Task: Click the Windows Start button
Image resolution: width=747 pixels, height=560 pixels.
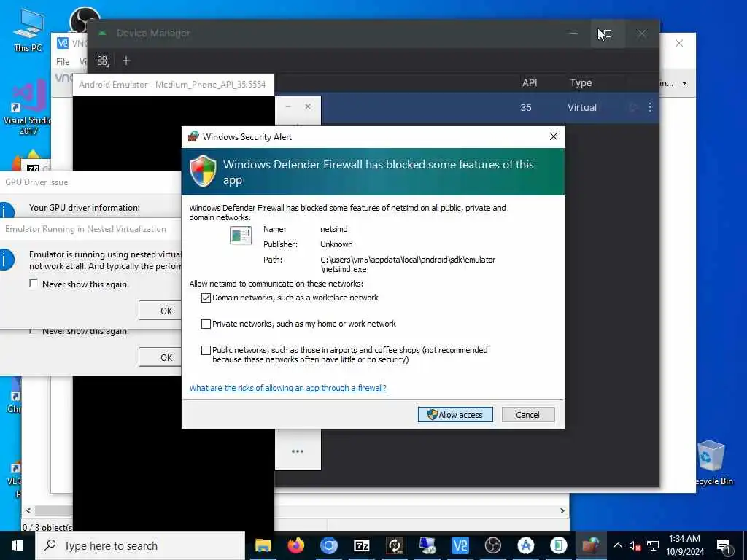Action: (18, 545)
